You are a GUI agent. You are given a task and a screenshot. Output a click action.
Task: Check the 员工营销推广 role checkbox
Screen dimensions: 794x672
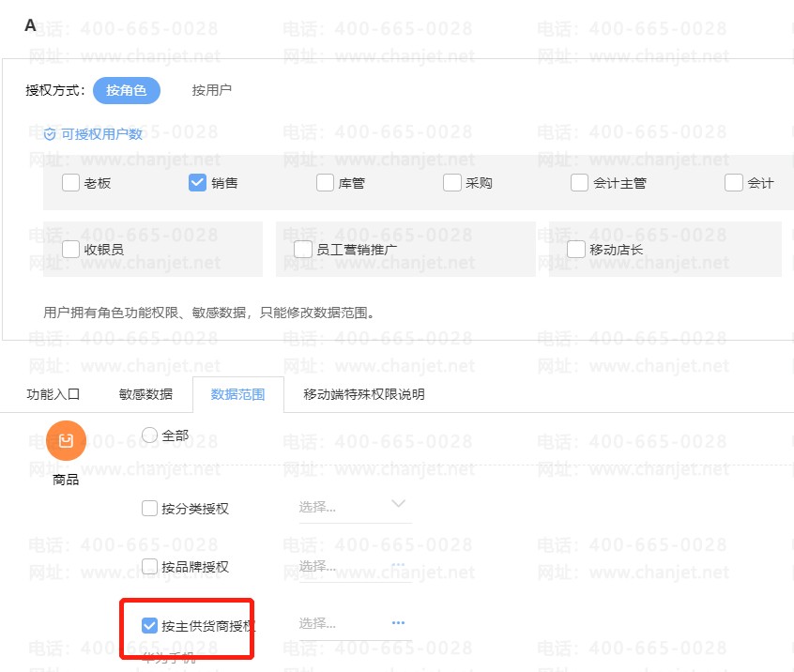303,249
